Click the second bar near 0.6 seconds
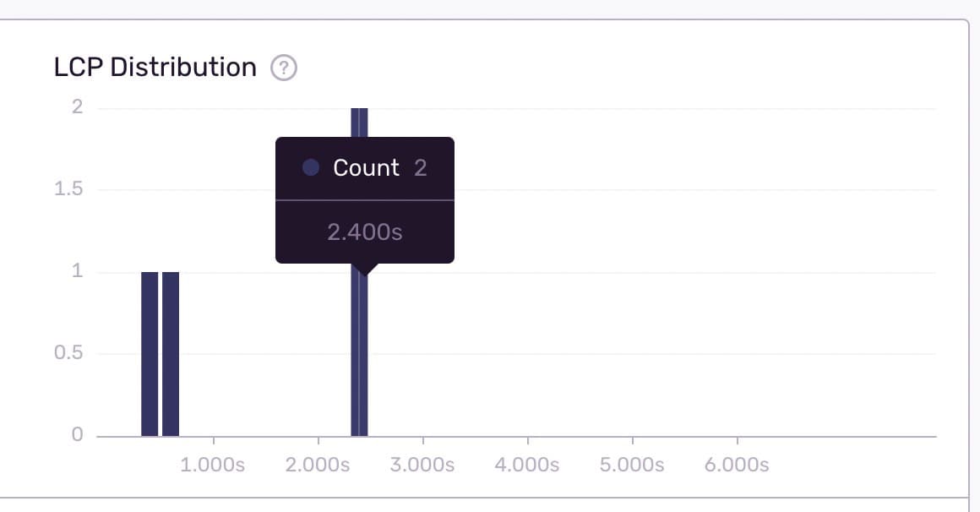Screen dimensions: 980x512 coord(171,353)
